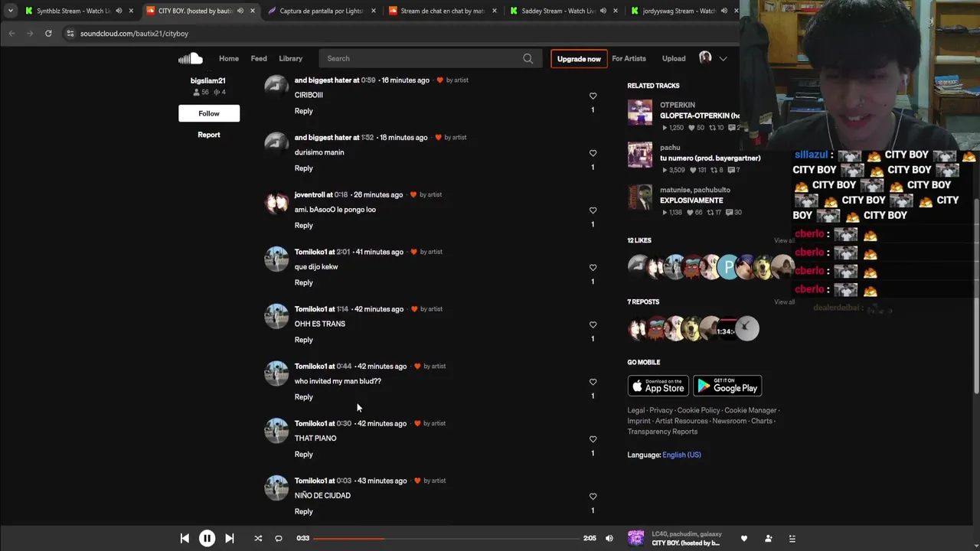Click the search magnifier icon
The height and width of the screenshot is (551, 980).
(528, 59)
